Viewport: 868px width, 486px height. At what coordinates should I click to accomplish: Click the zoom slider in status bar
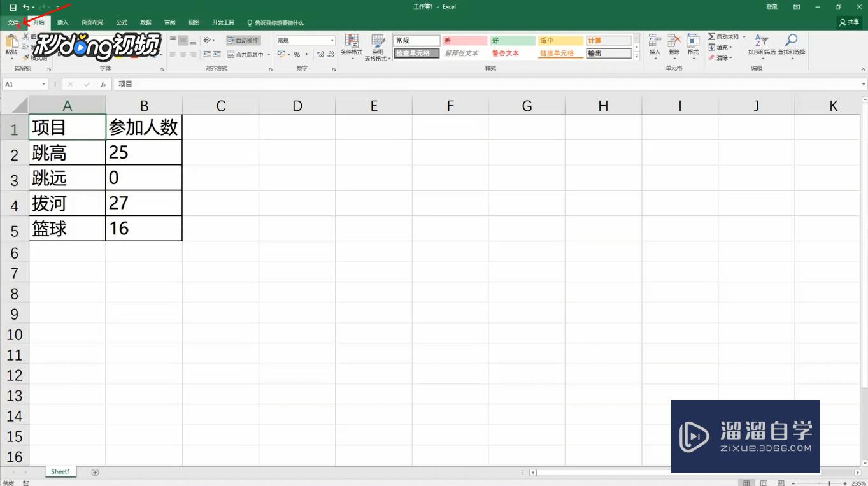pyautogui.click(x=821, y=483)
